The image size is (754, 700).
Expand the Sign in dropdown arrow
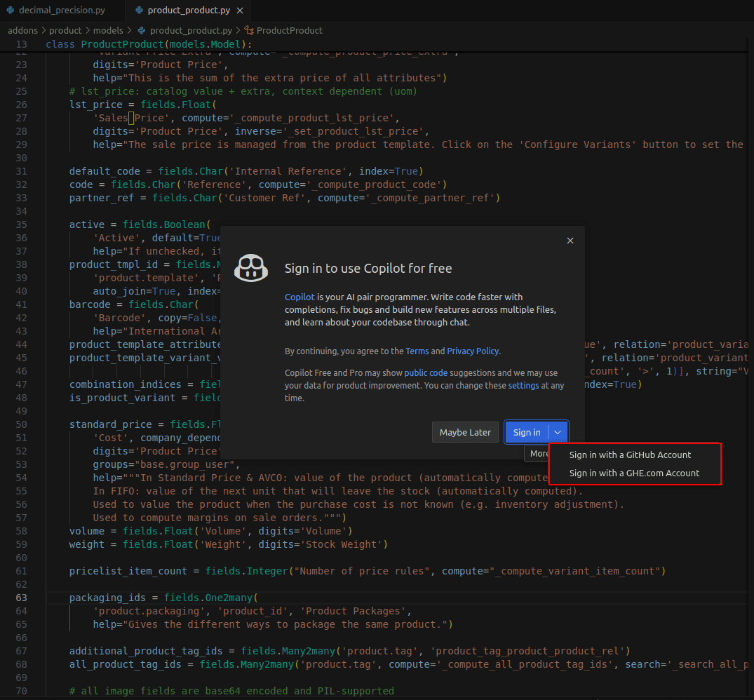click(x=558, y=432)
